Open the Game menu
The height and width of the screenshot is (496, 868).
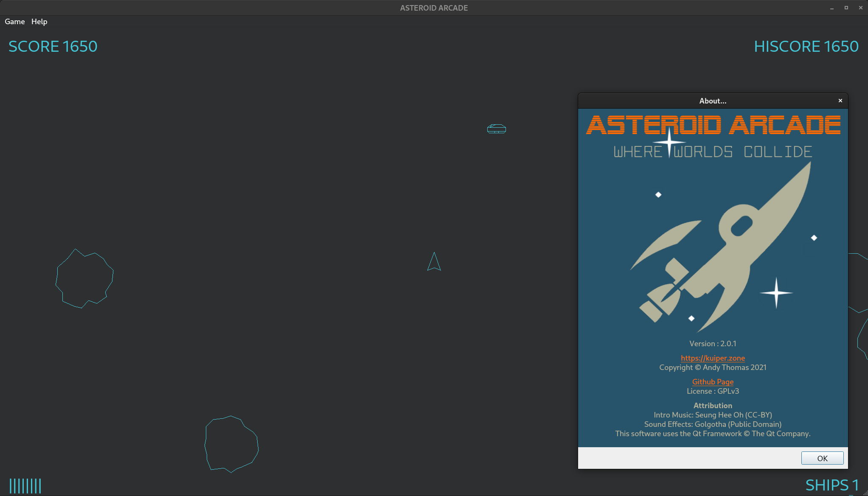point(15,22)
